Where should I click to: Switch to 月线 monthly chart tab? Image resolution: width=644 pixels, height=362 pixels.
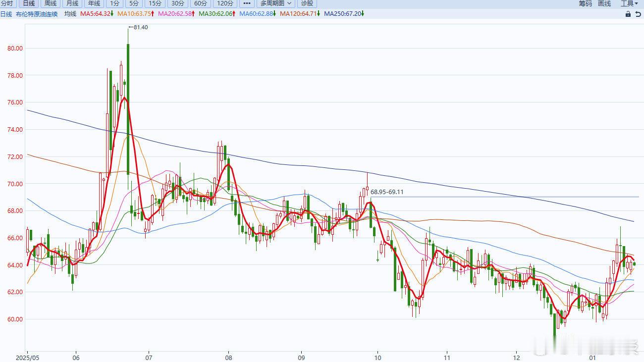72,3
